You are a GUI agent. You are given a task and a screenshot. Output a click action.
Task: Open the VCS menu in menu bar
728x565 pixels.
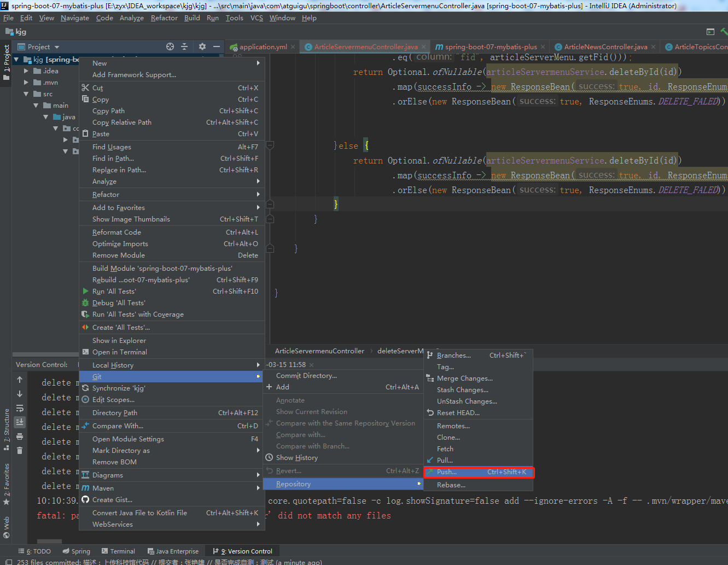coord(257,18)
